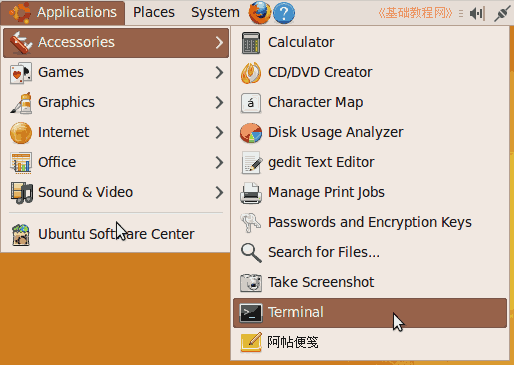The image size is (514, 365).
Task: Click the keys icon for Passwords
Action: [251, 222]
